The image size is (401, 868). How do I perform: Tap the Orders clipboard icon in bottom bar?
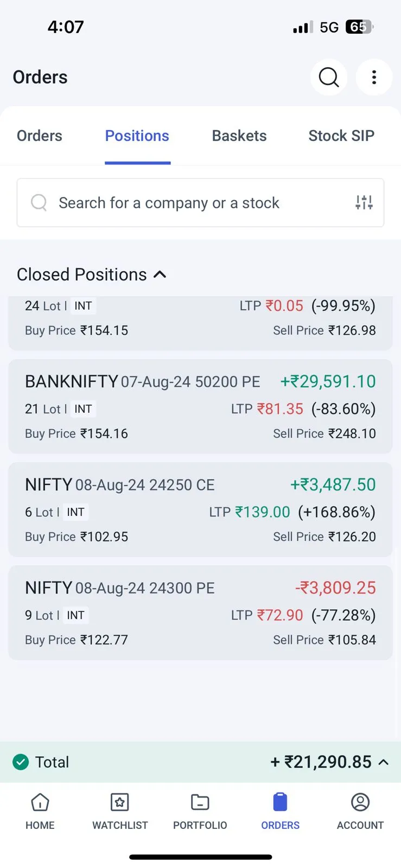[x=280, y=802]
